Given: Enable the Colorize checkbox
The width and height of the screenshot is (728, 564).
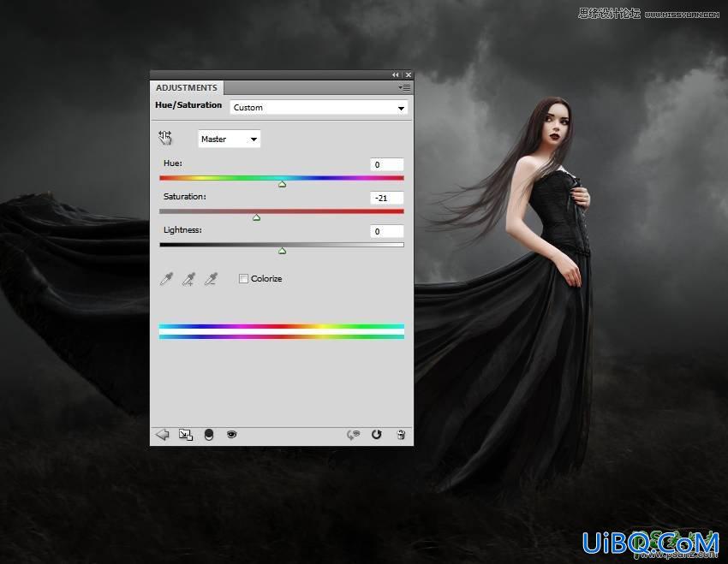Looking at the screenshot, I should [243, 278].
